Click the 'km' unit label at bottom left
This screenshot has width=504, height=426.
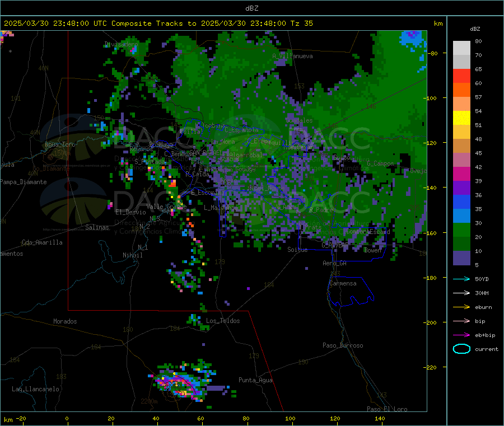(8, 420)
